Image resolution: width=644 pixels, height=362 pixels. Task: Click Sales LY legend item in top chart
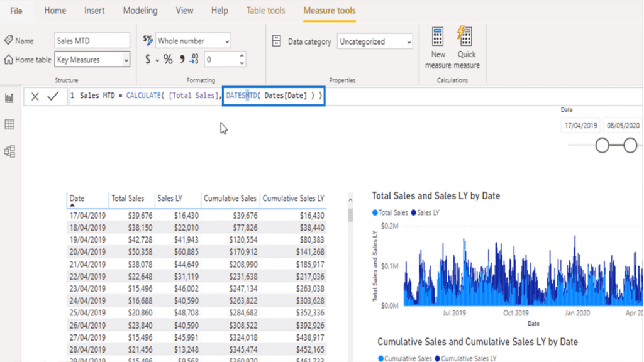point(425,212)
